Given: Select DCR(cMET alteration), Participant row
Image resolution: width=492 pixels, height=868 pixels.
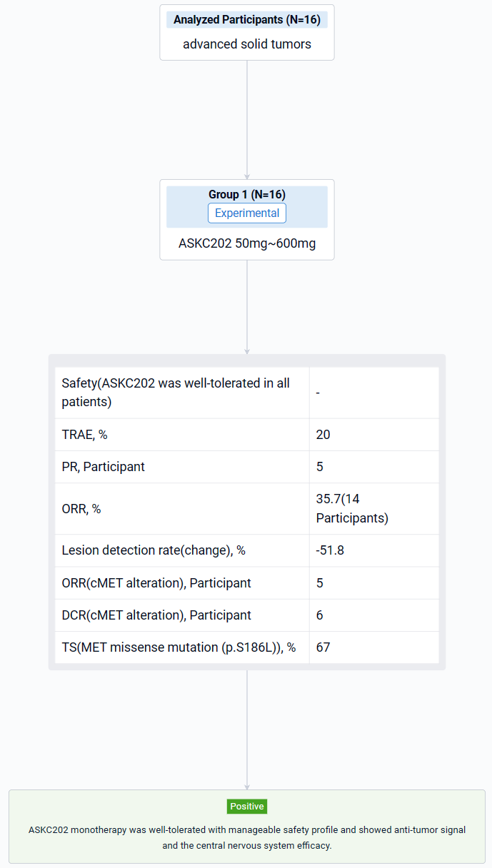Looking at the screenshot, I should [156, 615].
